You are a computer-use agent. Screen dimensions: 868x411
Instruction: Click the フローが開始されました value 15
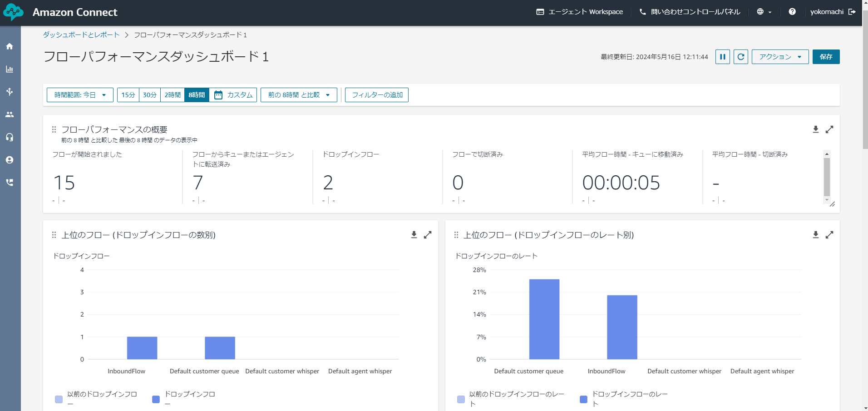tap(64, 183)
